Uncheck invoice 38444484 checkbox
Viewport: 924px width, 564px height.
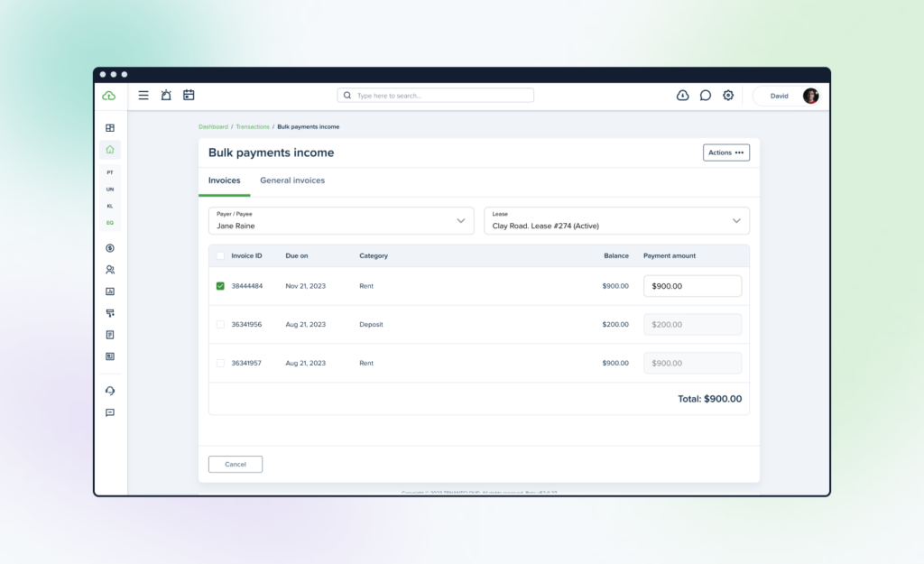point(220,286)
